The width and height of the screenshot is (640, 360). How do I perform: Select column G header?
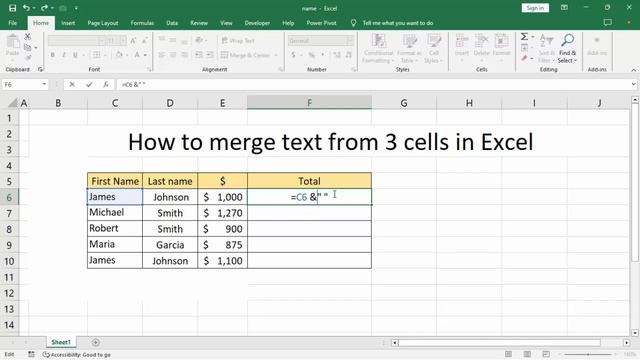404,103
